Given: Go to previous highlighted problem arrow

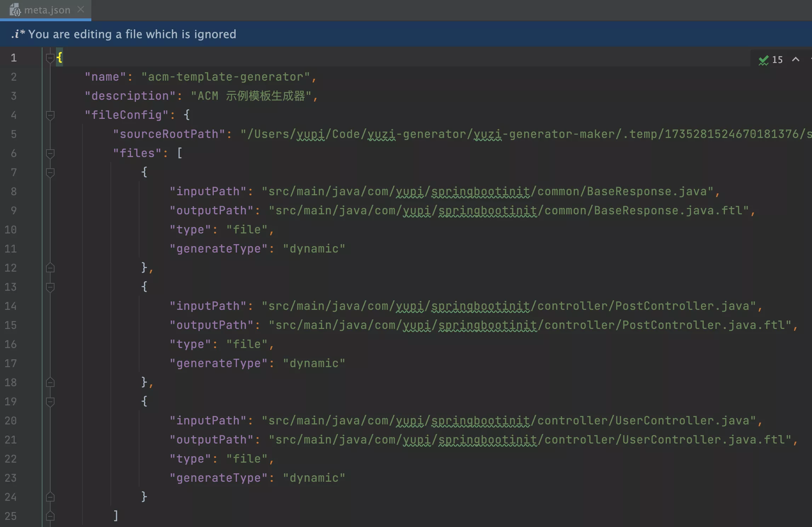Looking at the screenshot, I should pyautogui.click(x=796, y=59).
